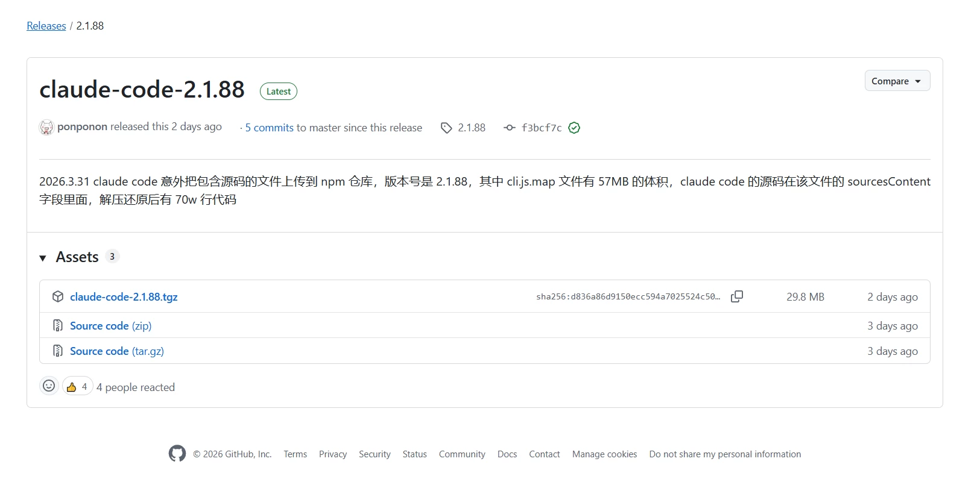Click the package icon of claude-code-2.1.88.tgz
This screenshot has height=485, width=980.
(x=58, y=296)
